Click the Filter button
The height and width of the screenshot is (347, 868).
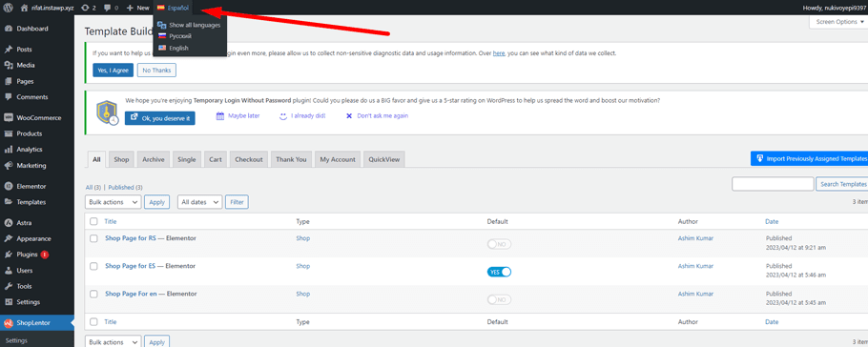(x=237, y=202)
